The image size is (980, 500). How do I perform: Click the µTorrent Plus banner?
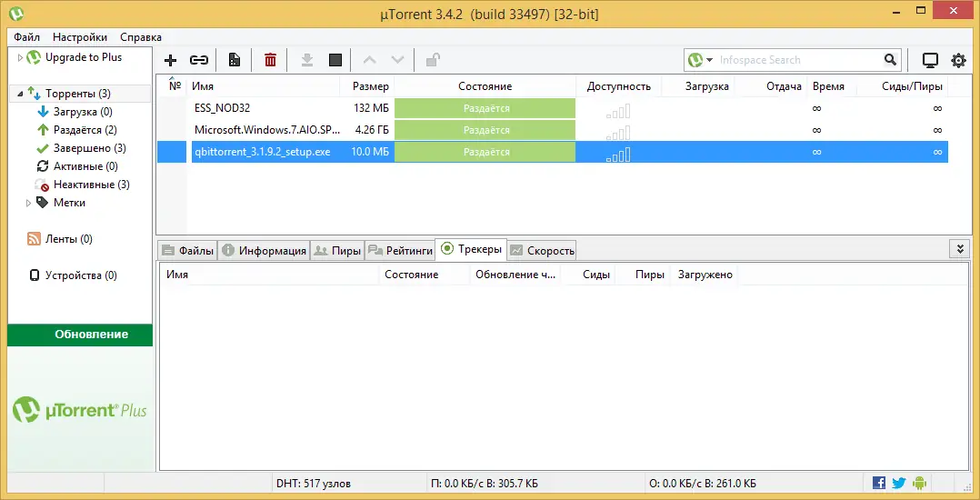(80, 411)
